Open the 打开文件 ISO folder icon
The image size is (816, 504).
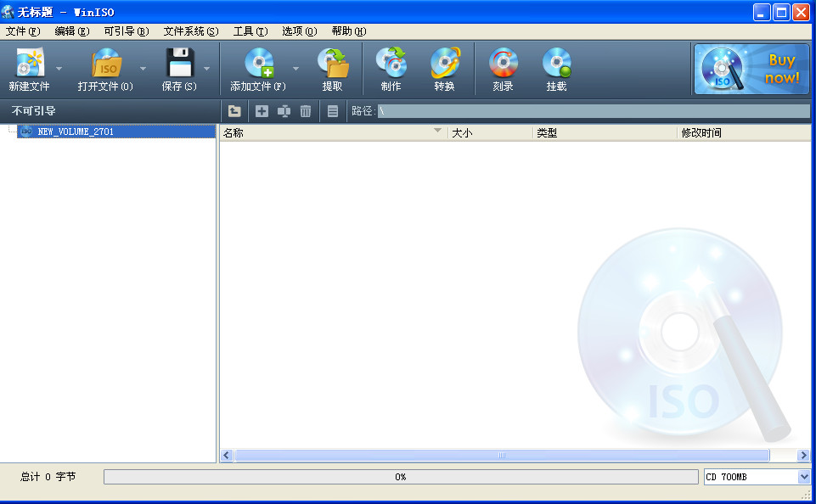coord(107,63)
